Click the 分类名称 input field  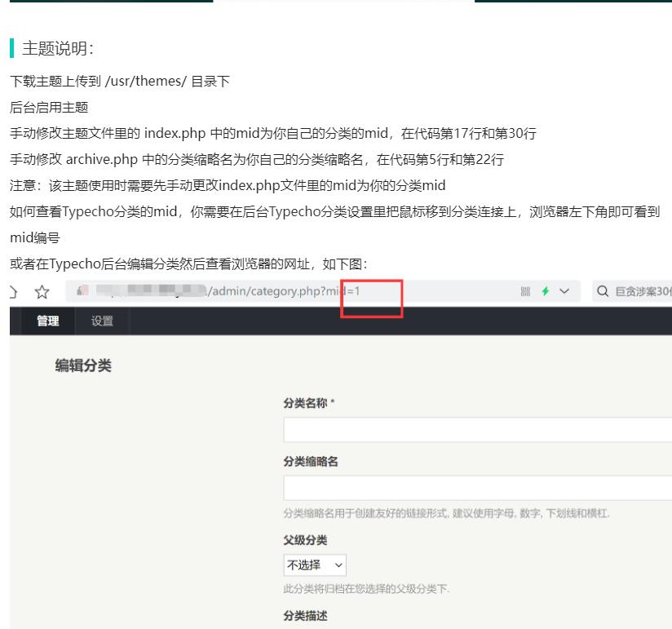pyautogui.click(x=477, y=430)
